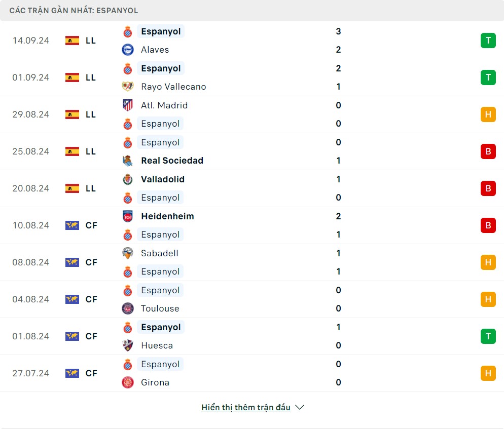Expand the list with the chevron arrow
The width and height of the screenshot is (504, 429).
[x=300, y=407]
